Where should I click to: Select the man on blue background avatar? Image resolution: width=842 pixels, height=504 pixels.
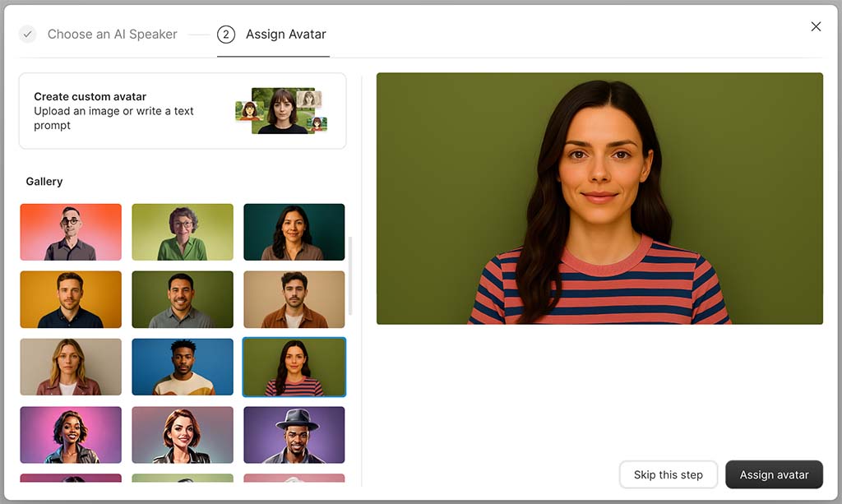pyautogui.click(x=182, y=367)
